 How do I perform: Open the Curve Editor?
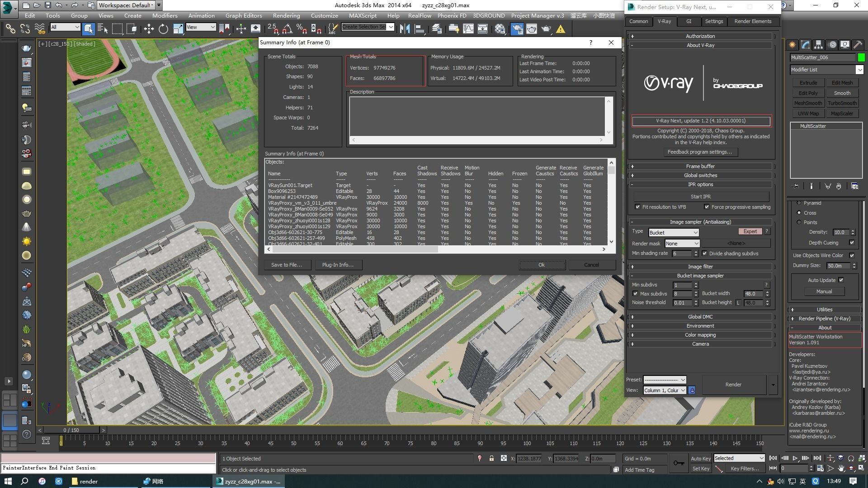[x=469, y=28]
